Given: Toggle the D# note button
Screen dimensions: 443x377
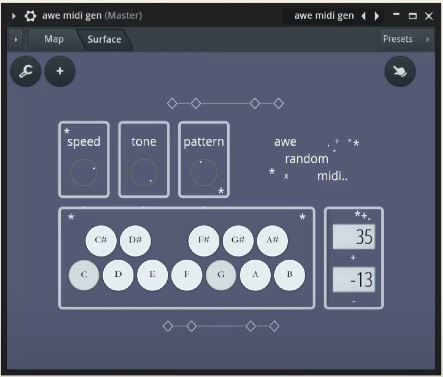Looking at the screenshot, I should pos(135,240).
